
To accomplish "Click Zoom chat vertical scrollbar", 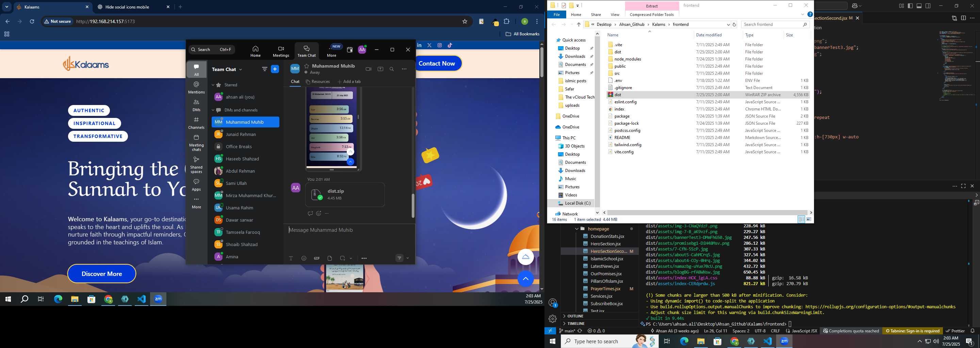I will point(413,206).
